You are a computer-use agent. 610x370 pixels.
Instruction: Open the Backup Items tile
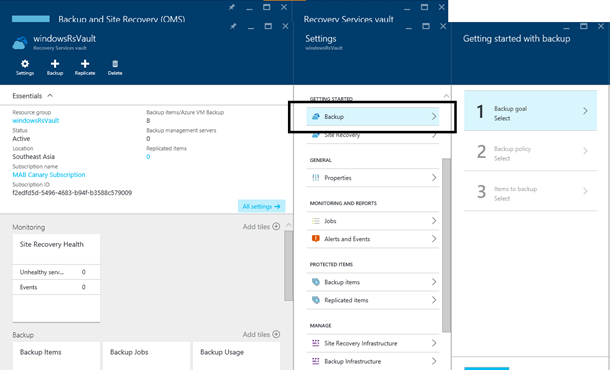pos(56,356)
